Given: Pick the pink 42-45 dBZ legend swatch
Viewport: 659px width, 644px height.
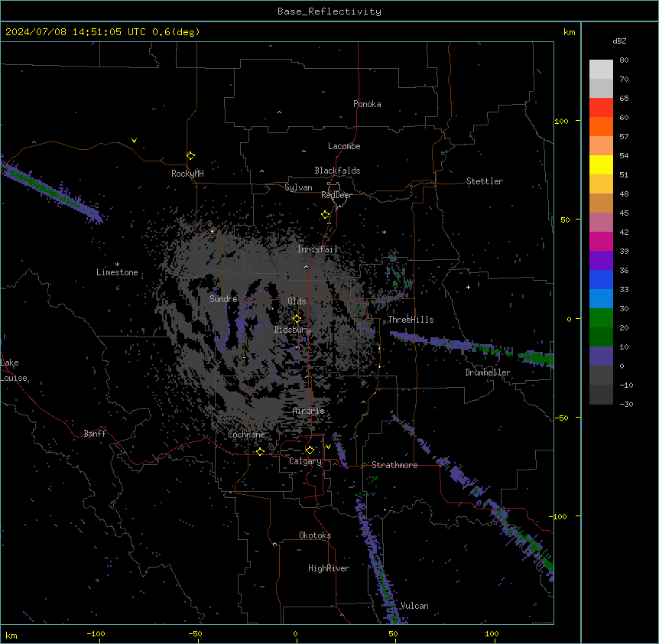Looking at the screenshot, I should click(601, 223).
